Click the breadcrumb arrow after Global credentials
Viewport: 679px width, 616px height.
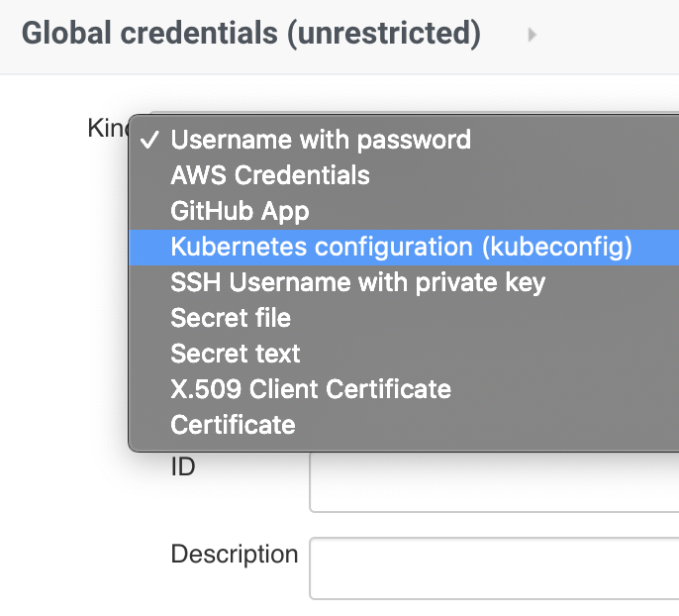coord(532,36)
